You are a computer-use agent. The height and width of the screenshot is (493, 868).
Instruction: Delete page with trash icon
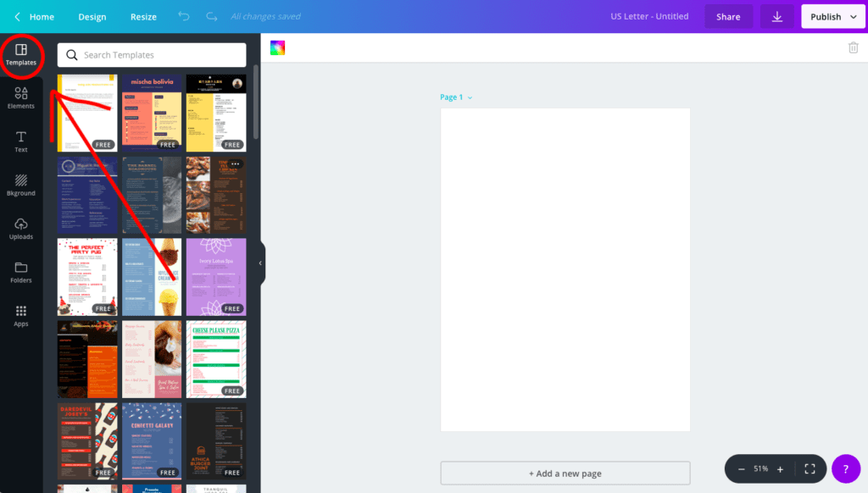(853, 47)
